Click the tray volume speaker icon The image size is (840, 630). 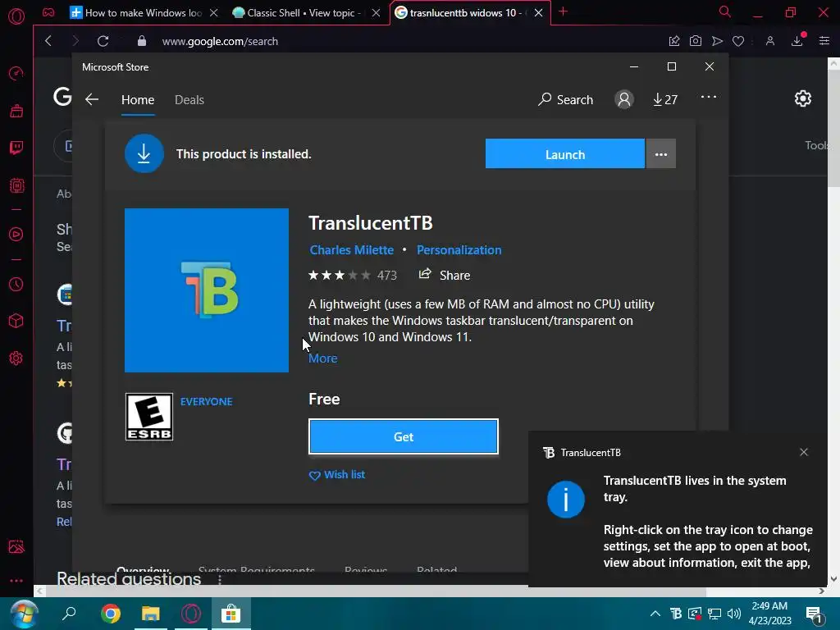coord(734,614)
